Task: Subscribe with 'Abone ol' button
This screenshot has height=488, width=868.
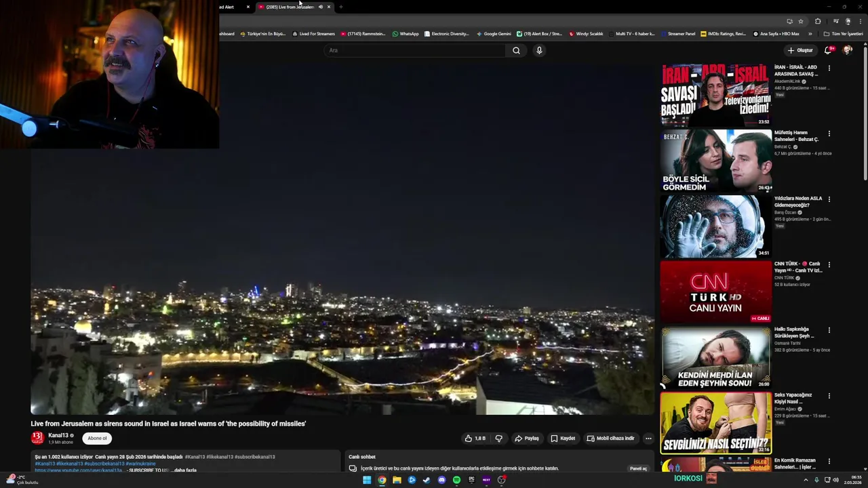Action: 97,439
